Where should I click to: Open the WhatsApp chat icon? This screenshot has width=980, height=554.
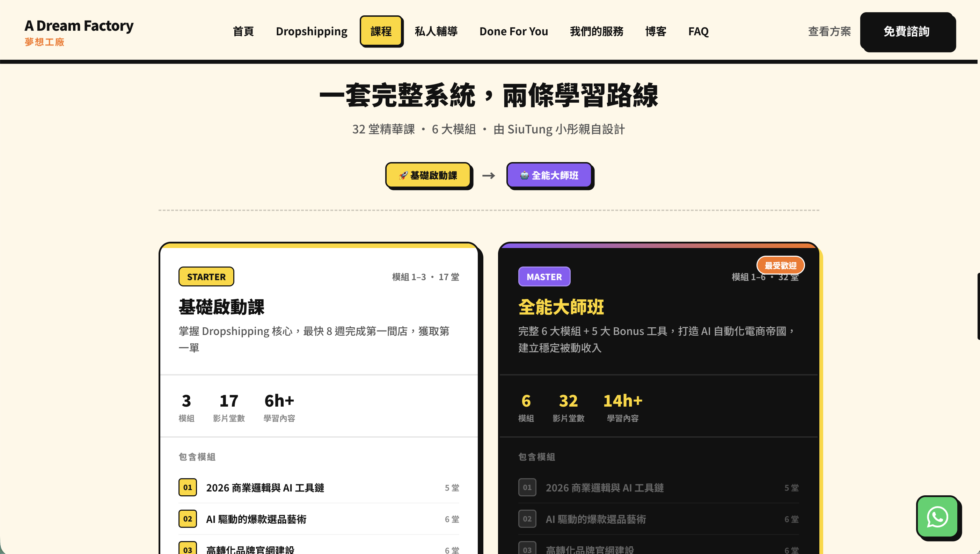(937, 517)
